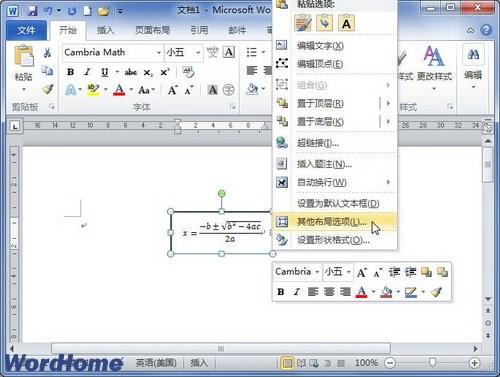Choose 设置形状格式(O)... in the context menu

click(335, 240)
